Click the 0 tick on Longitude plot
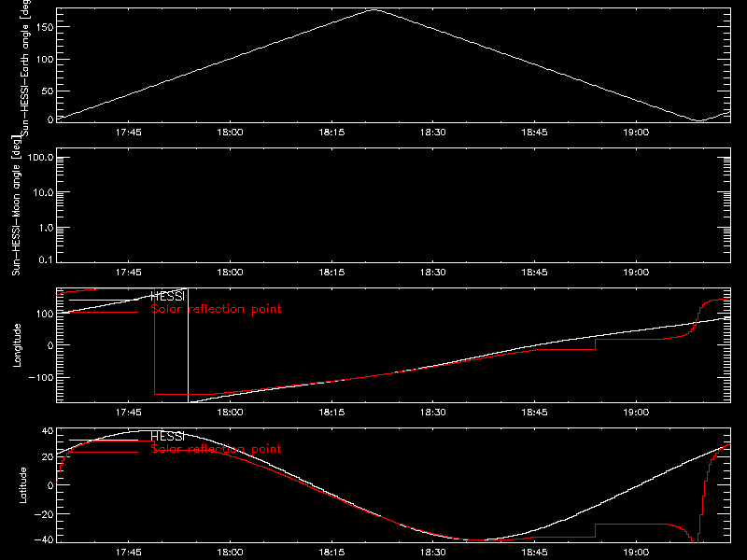The image size is (747, 560). (x=50, y=345)
